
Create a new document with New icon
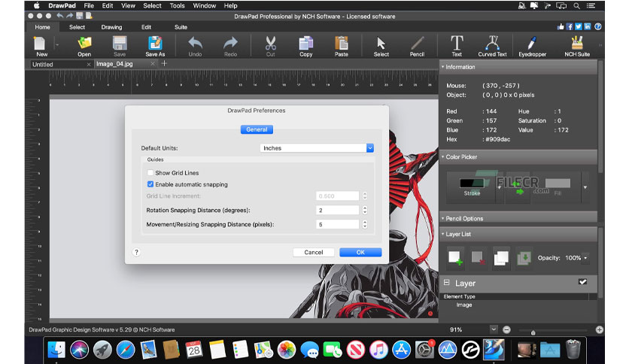coord(41,46)
